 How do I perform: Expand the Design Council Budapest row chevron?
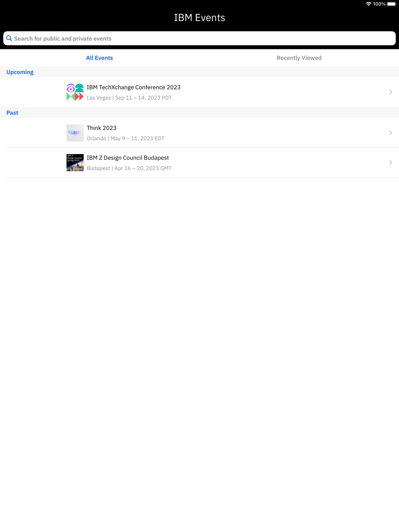coord(391,163)
